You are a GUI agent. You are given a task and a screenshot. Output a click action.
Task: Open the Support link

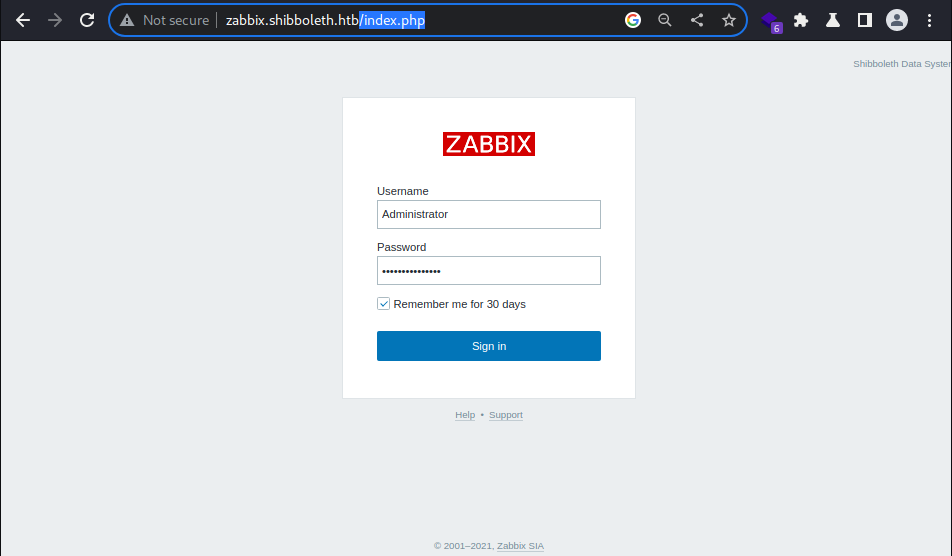pos(506,415)
